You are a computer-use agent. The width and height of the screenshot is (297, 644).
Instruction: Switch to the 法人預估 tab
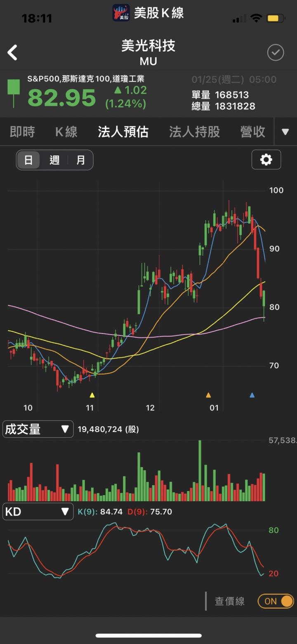click(x=123, y=132)
